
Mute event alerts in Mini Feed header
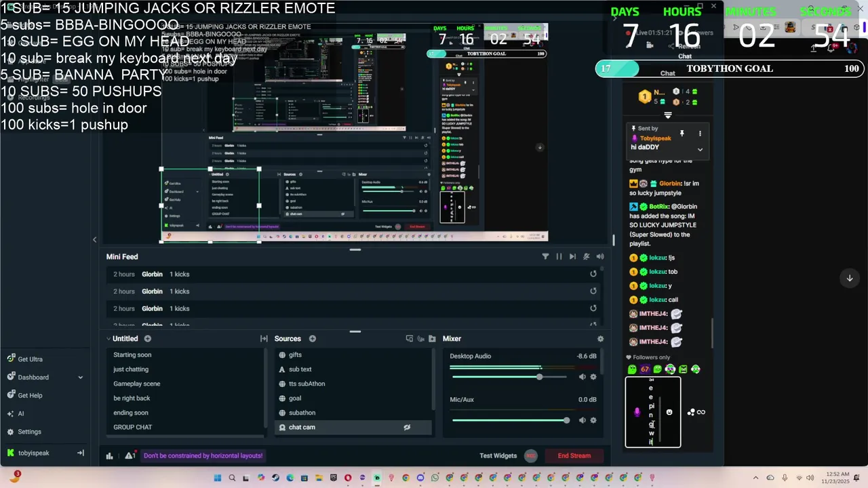[587, 257]
